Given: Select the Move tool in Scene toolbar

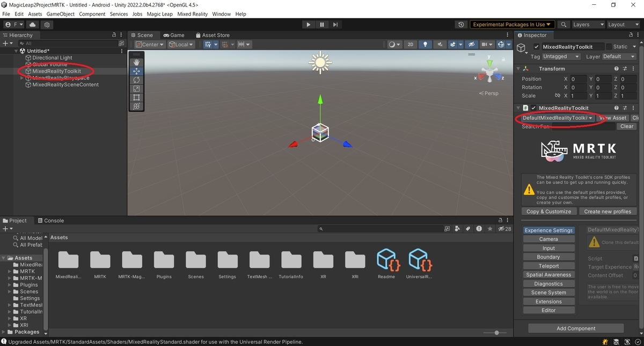Looking at the screenshot, I should [x=136, y=71].
